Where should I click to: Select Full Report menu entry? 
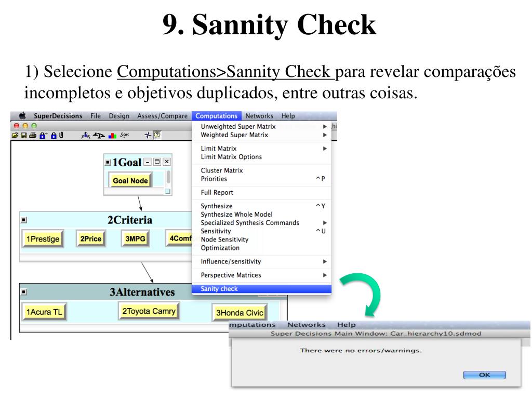[x=262, y=192]
